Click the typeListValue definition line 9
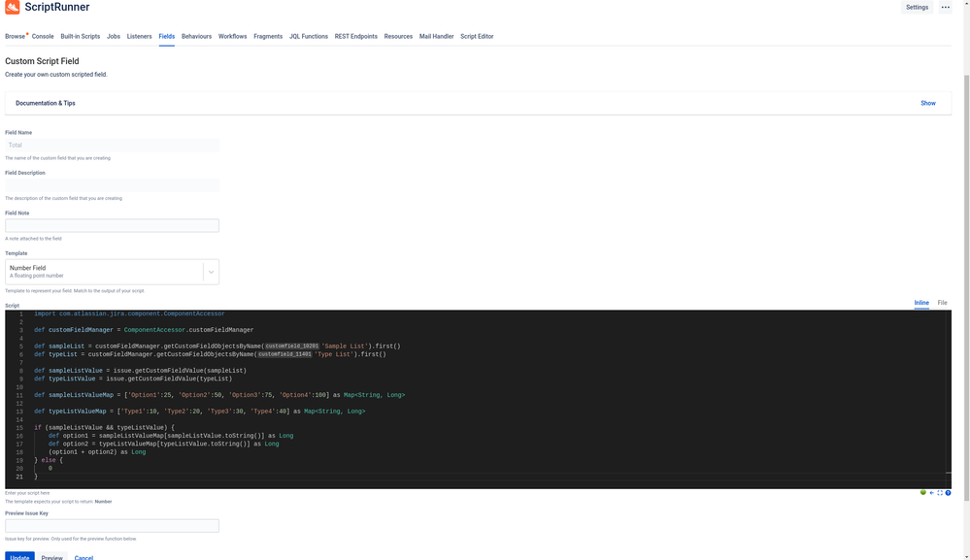Viewport: 970px width, 560px height. (133, 379)
